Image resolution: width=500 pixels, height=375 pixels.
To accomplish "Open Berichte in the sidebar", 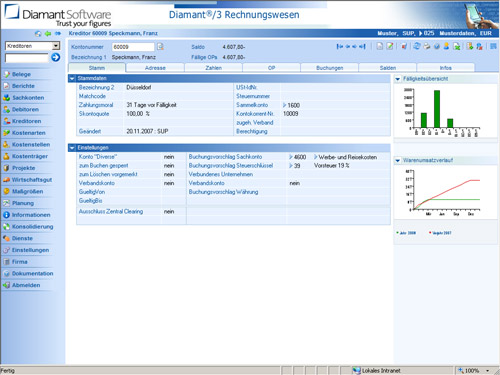I will tap(23, 86).
